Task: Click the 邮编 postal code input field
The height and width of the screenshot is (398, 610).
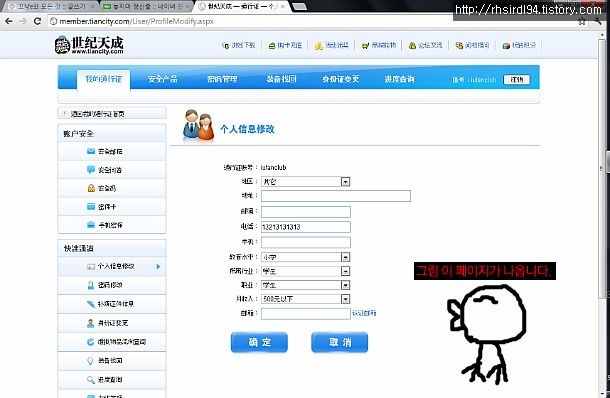Action: click(x=306, y=212)
